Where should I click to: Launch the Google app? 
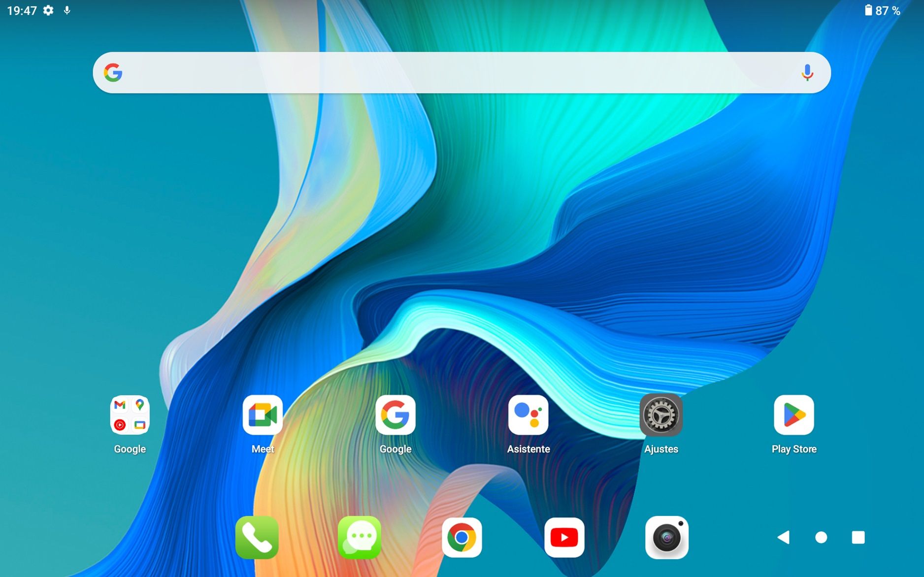click(395, 415)
